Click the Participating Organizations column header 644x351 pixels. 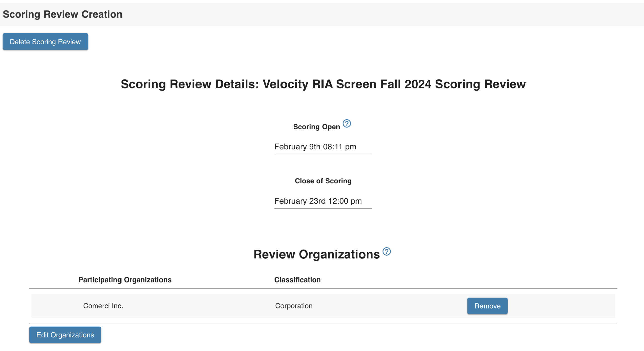[125, 280]
